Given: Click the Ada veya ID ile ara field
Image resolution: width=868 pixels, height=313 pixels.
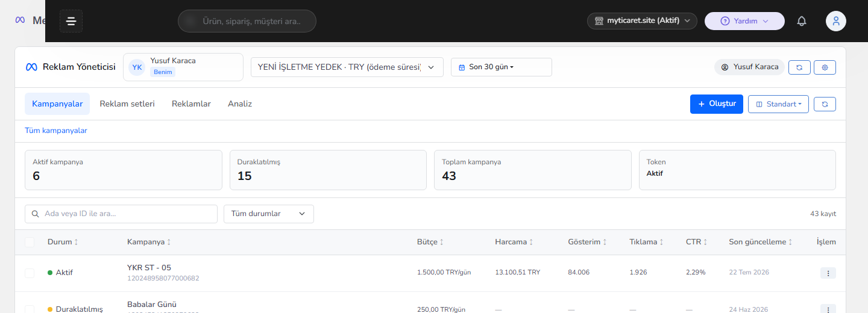Looking at the screenshot, I should click(x=121, y=214).
